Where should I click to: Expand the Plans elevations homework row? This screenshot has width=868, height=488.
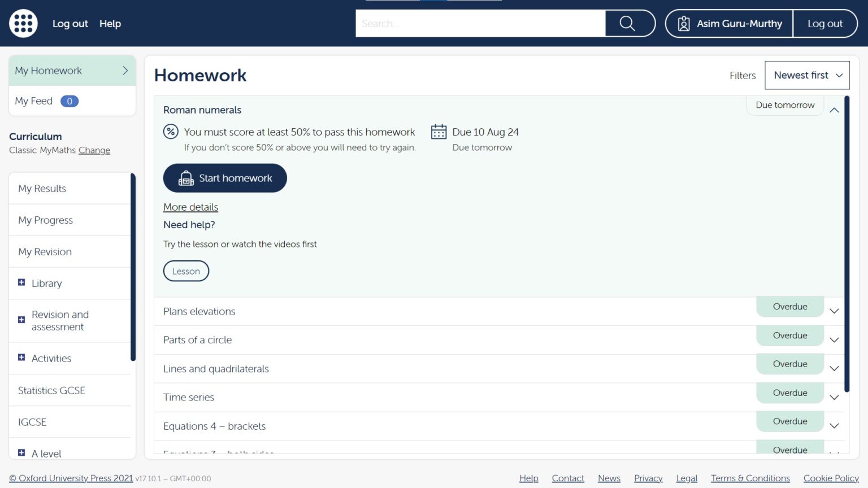[x=834, y=311]
